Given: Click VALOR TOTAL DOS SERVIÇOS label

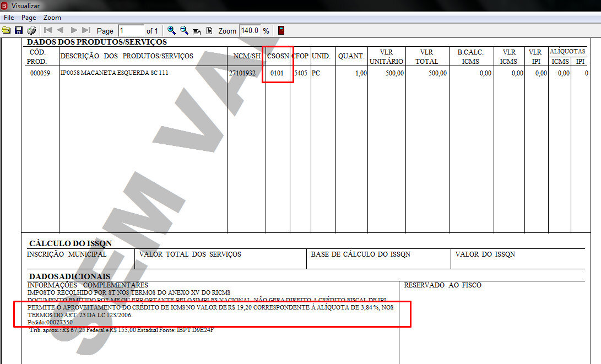Looking at the screenshot, I should click(x=190, y=254).
